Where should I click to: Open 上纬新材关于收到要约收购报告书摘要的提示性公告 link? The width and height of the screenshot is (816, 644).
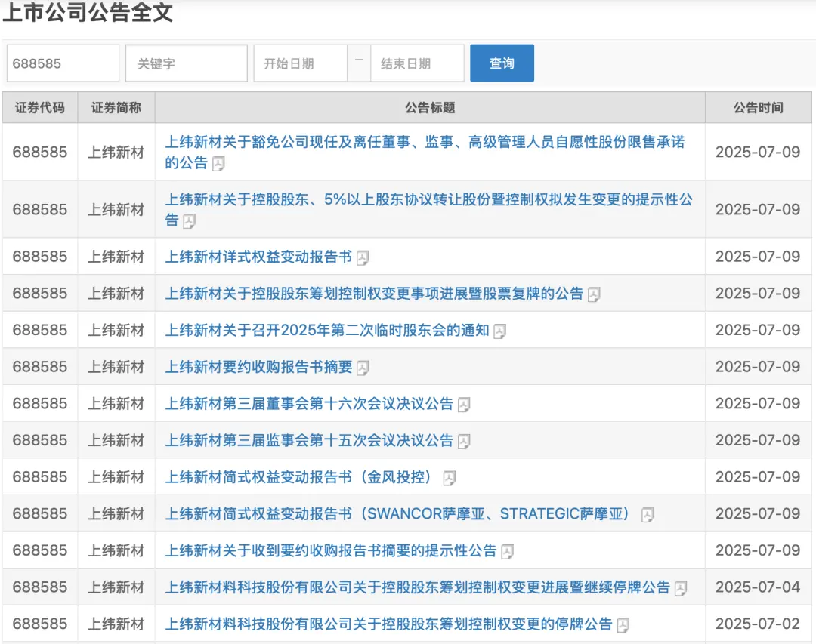pos(331,551)
